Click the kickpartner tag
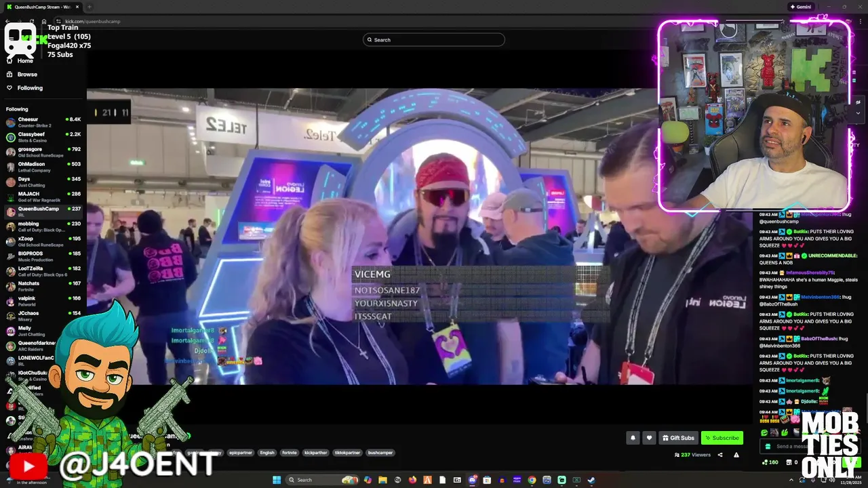Viewport: 868px width, 488px height. pos(315,453)
